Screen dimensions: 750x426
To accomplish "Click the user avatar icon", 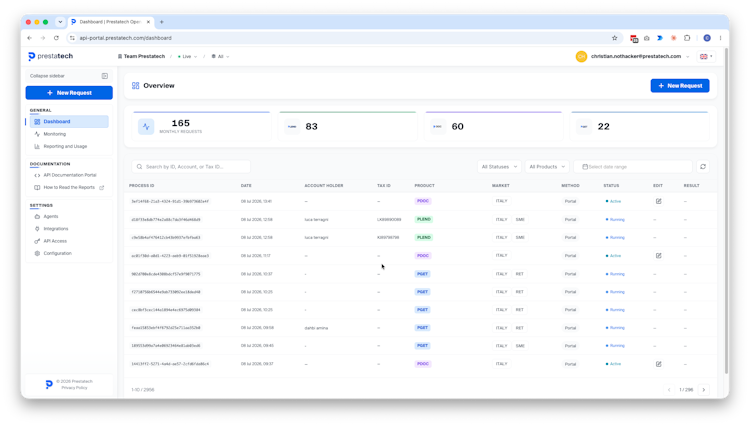I will [x=581, y=56].
